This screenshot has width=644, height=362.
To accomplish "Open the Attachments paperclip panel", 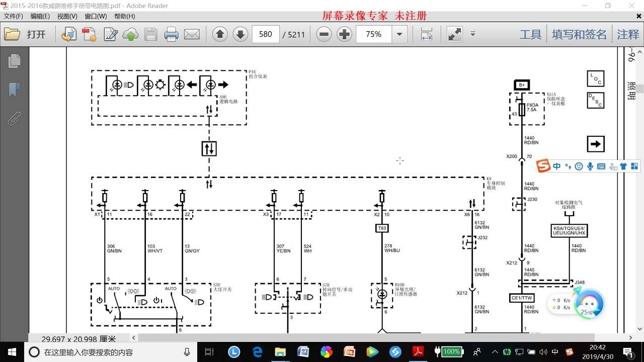I will (x=14, y=119).
